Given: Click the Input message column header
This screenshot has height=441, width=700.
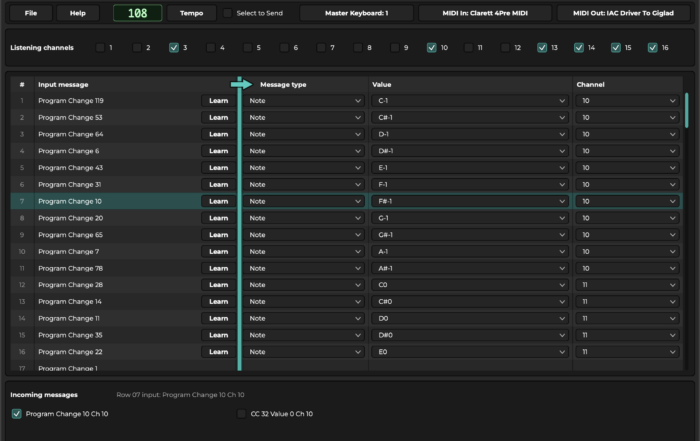Looking at the screenshot, I should [63, 84].
